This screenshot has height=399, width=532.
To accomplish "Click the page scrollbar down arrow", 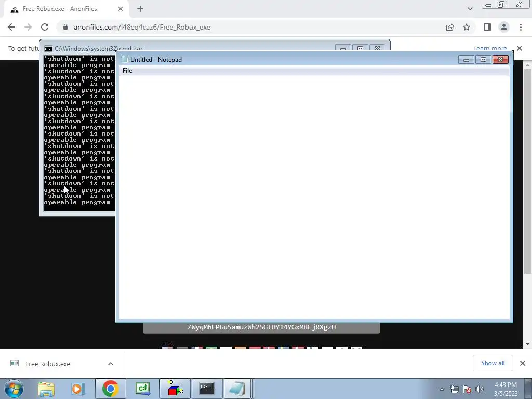I will (527, 344).
